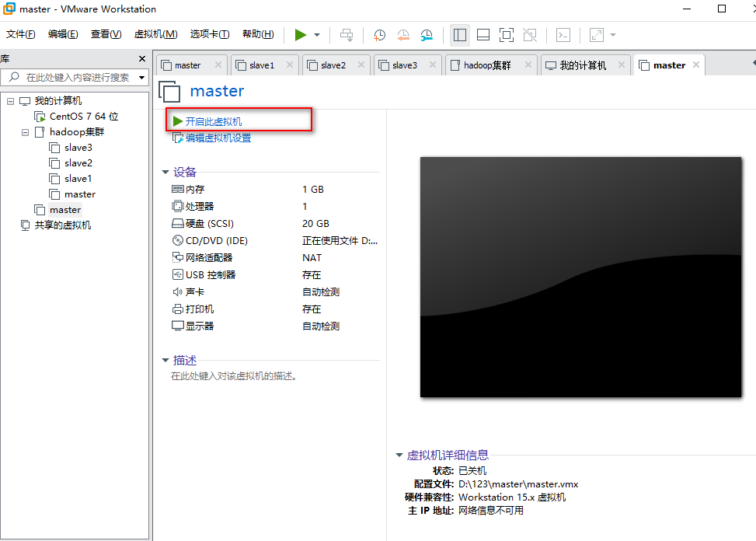Viewport: 756px width, 541px height.
Task: Open the library search filter dropdown
Action: (141, 77)
